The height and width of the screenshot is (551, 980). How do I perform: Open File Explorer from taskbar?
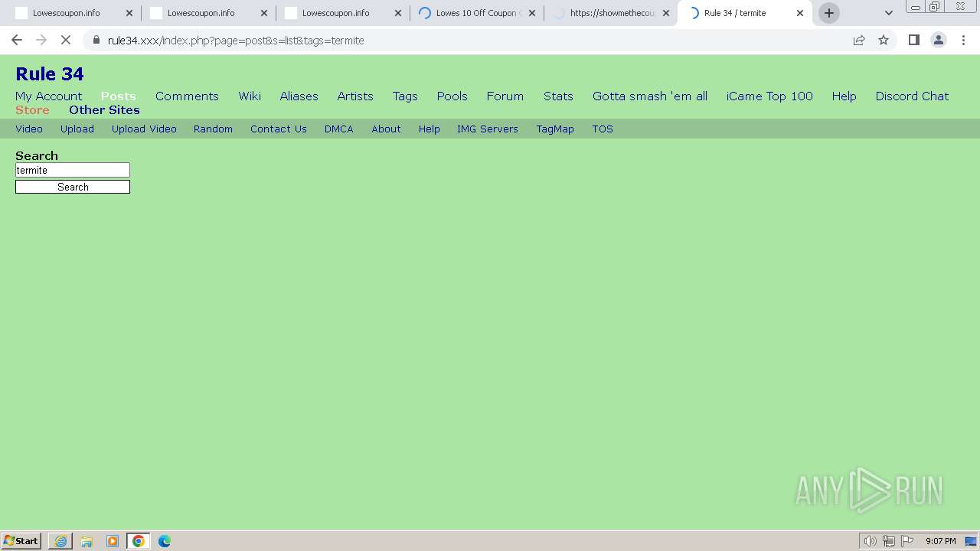(x=87, y=541)
